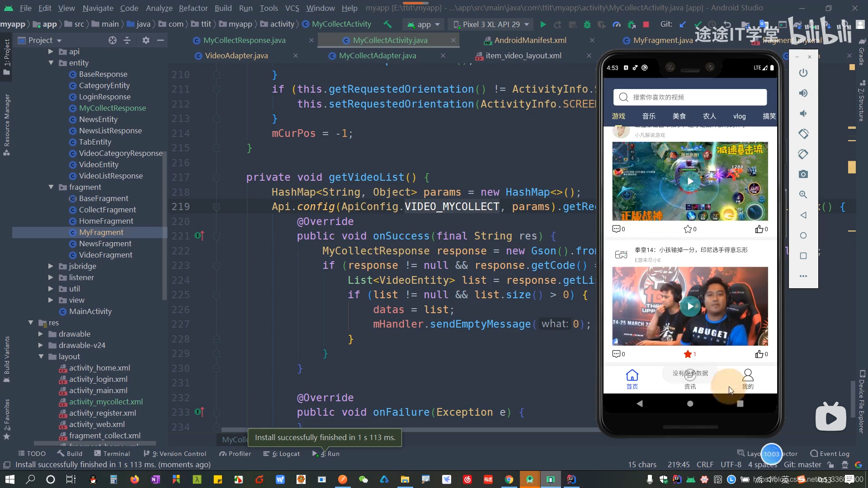Expand the drawable folder

(x=40, y=334)
